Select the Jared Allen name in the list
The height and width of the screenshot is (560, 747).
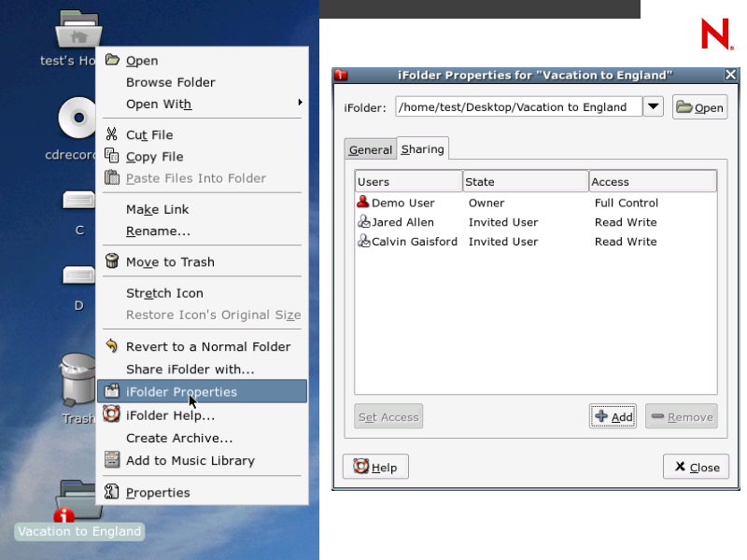pos(402,222)
